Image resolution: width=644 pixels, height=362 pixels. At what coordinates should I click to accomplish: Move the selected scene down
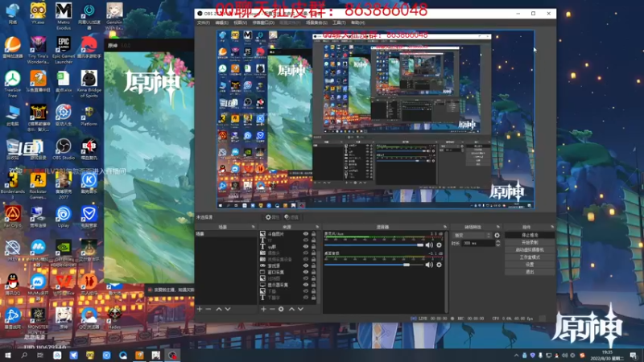click(228, 309)
